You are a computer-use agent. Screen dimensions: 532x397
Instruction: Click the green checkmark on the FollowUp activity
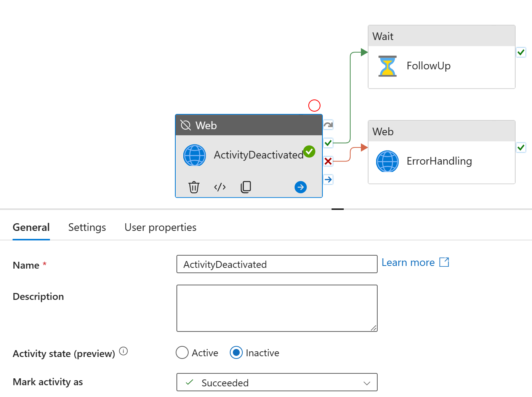521,52
